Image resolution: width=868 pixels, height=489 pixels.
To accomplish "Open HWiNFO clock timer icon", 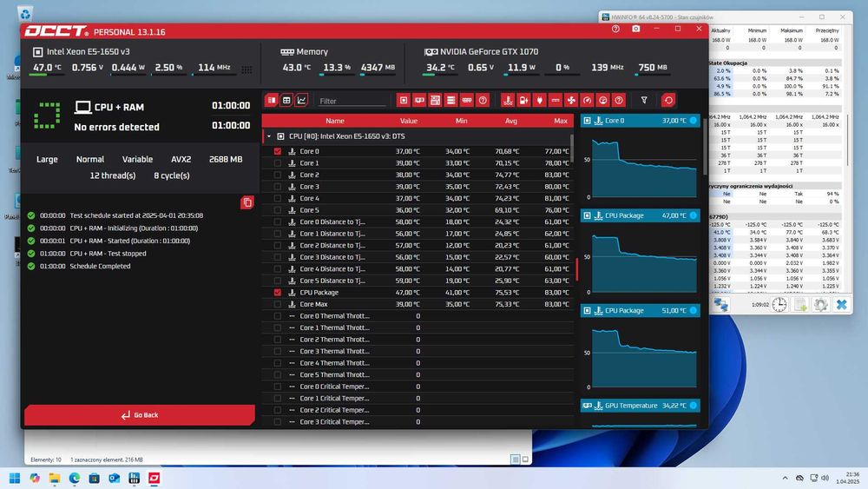I will tap(779, 305).
